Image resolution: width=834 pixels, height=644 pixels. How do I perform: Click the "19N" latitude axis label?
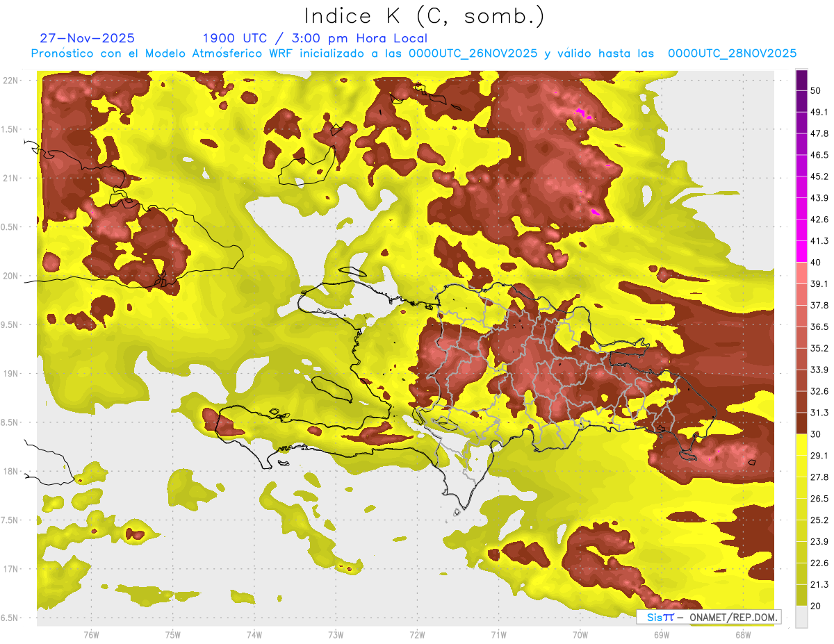(10, 374)
